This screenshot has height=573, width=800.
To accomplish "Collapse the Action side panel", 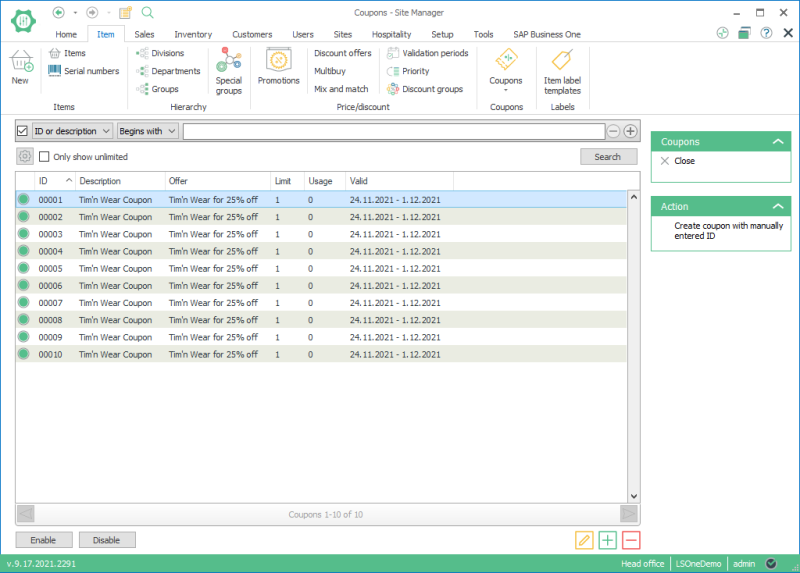I will tap(778, 206).
